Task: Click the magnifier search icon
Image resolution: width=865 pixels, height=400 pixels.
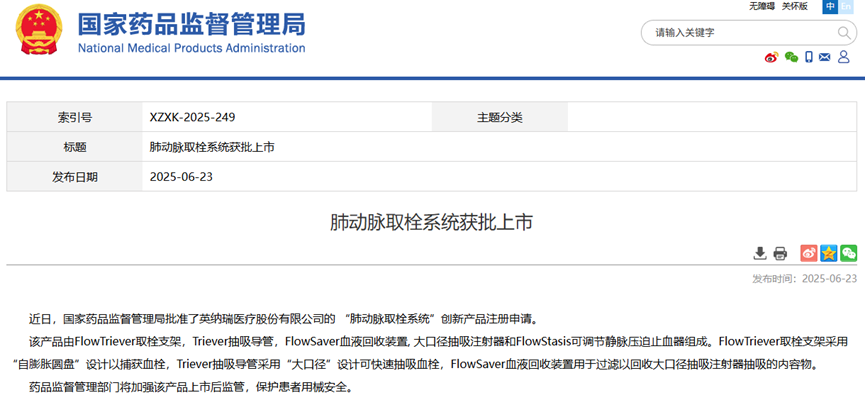Action: click(x=844, y=33)
